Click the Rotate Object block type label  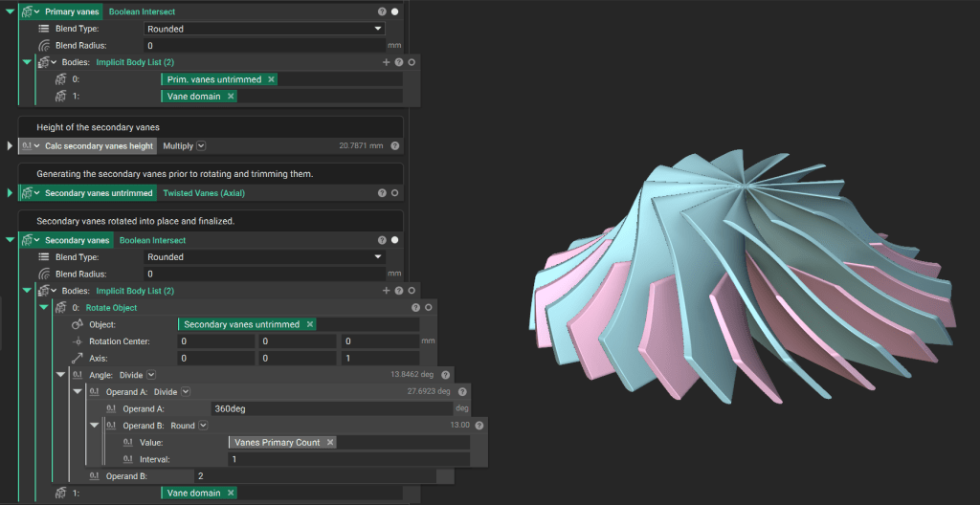(x=111, y=308)
